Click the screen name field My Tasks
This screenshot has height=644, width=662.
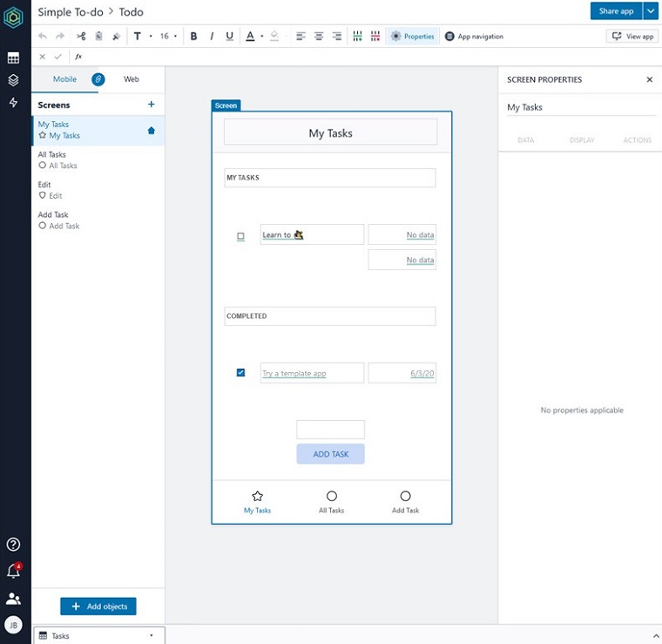(x=581, y=107)
